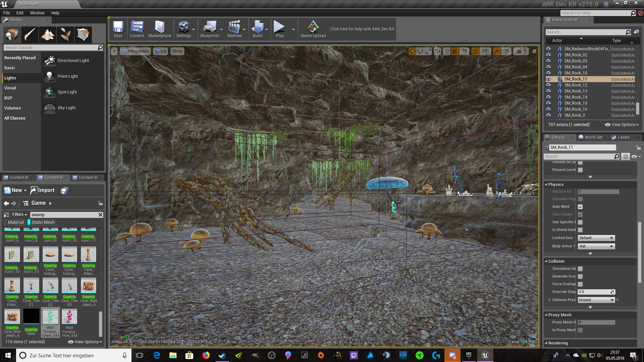Open the Edit menu
644x362 pixels.
pos(20,13)
